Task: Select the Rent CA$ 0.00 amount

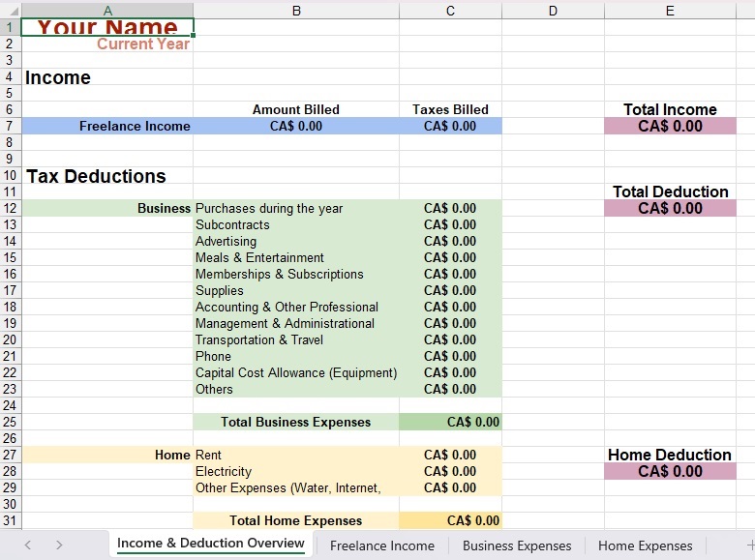Action: 450,455
